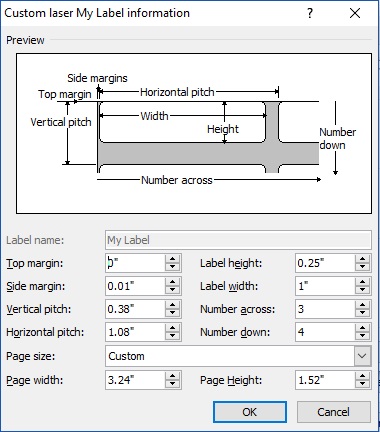This screenshot has height=432, width=380.
Task: Increase Label width with up arrow
Action: tap(362, 282)
